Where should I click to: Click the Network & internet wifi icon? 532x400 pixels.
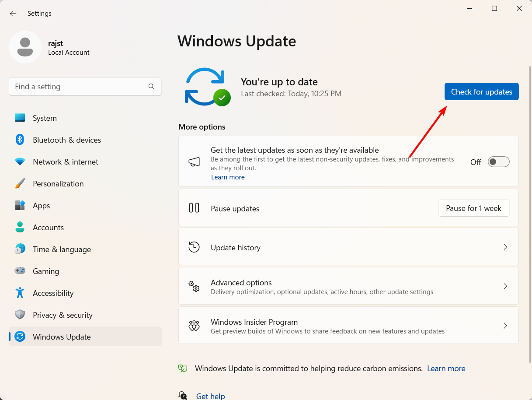pos(20,161)
